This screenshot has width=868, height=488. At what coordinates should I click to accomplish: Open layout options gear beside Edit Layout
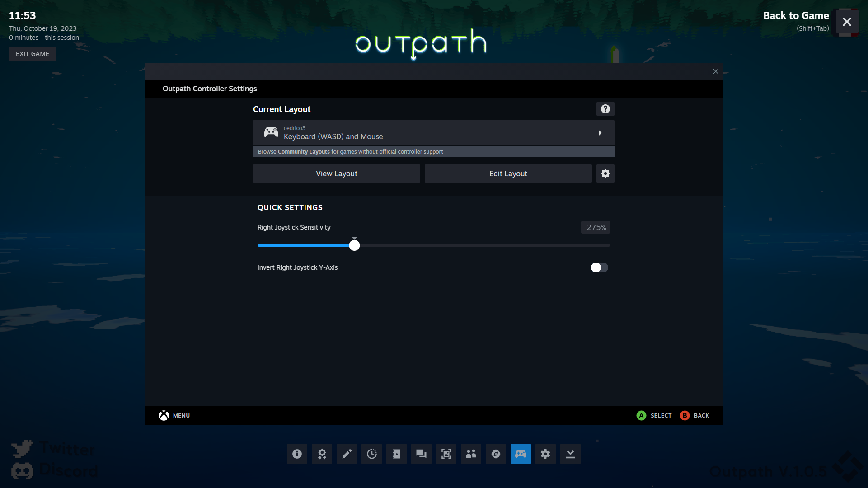tap(605, 174)
